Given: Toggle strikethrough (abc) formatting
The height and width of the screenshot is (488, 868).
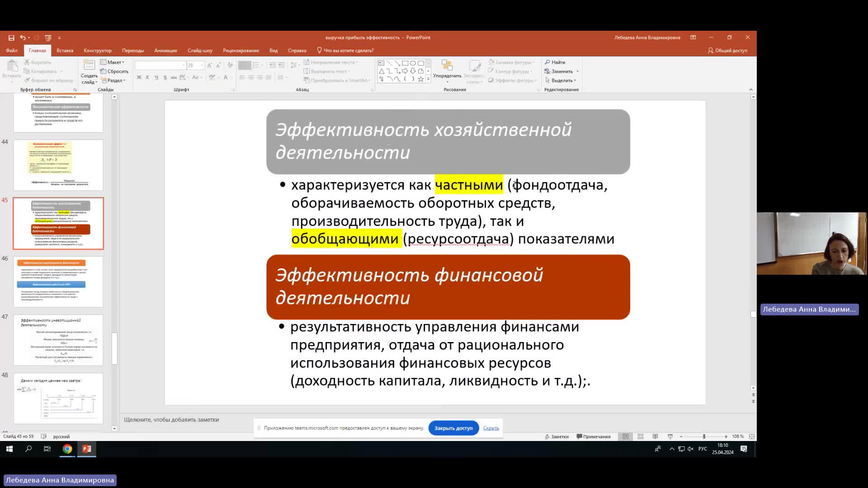Looking at the screenshot, I should (x=174, y=77).
